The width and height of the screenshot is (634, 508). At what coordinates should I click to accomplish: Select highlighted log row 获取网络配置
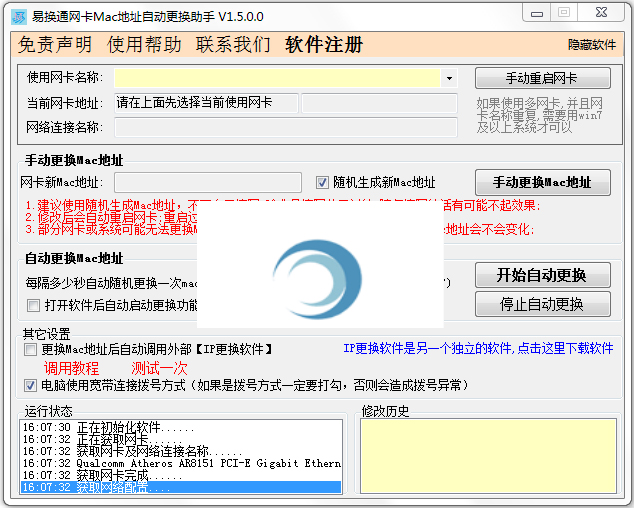[181, 487]
